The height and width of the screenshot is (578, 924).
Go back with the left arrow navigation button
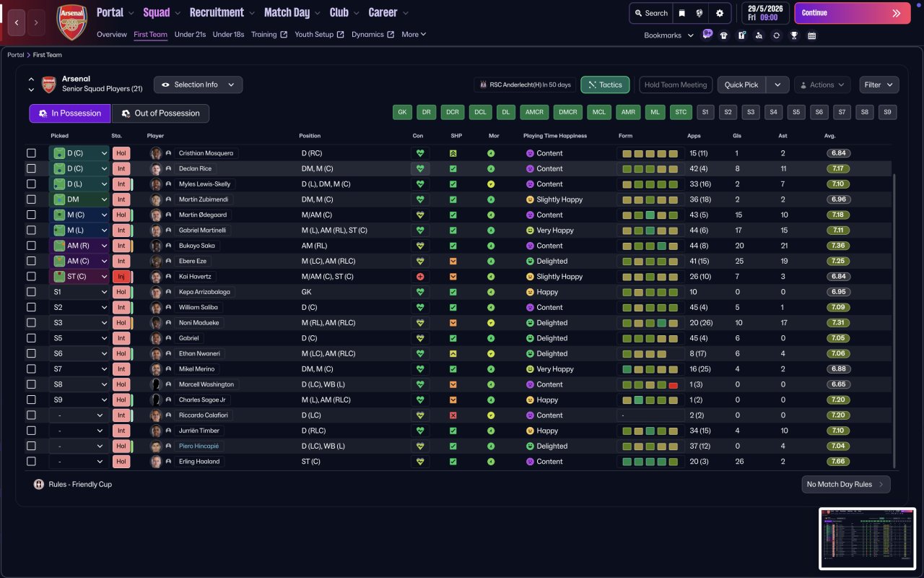coord(17,22)
